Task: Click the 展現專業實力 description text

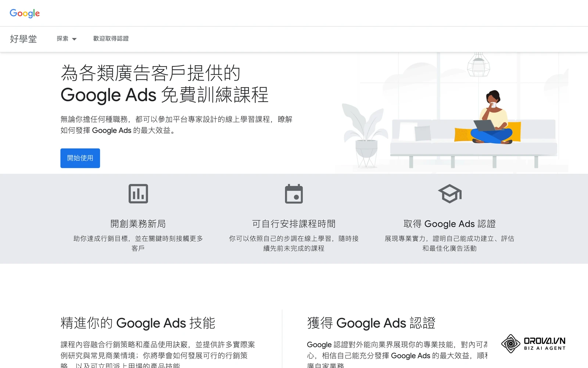Action: (449, 243)
